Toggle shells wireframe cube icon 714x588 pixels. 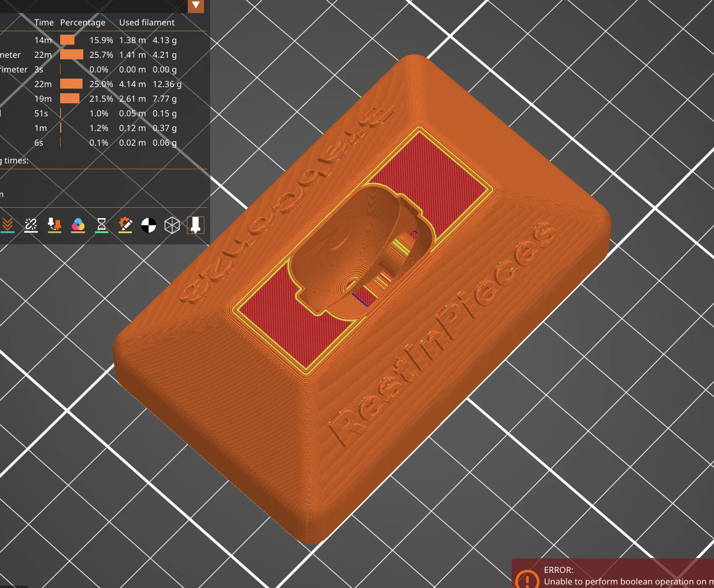click(x=172, y=225)
